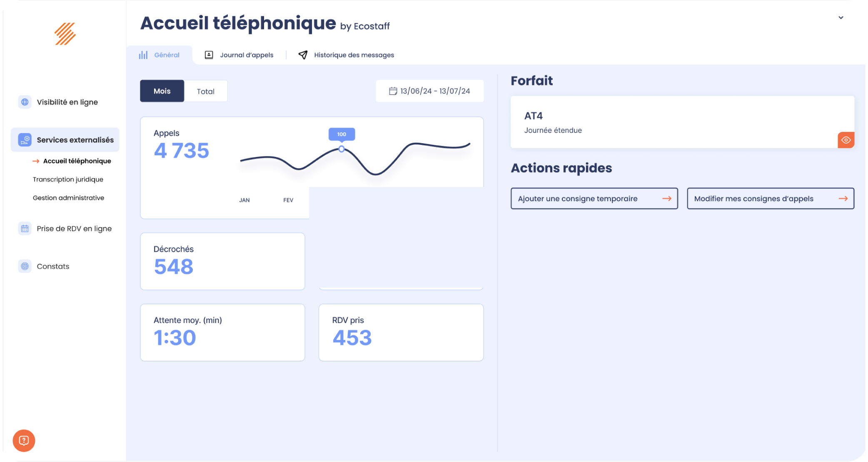The width and height of the screenshot is (868, 462).
Task: Click the Constats globe icon
Action: (x=25, y=266)
